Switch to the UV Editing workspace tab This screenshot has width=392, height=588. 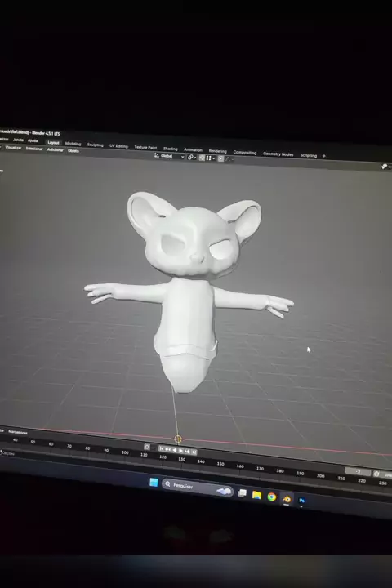[x=119, y=146]
